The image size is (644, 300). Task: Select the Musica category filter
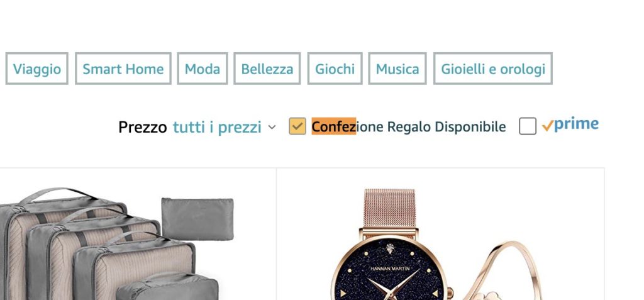pos(397,69)
